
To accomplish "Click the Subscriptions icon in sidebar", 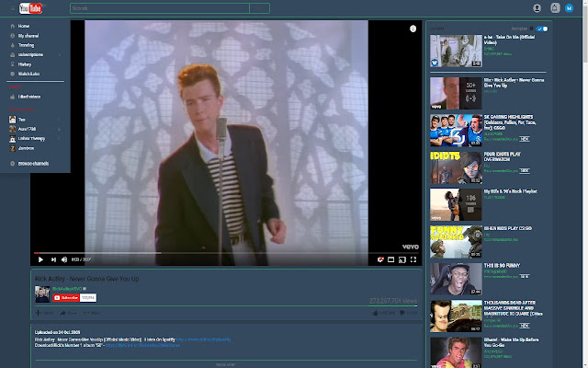I will (x=12, y=55).
